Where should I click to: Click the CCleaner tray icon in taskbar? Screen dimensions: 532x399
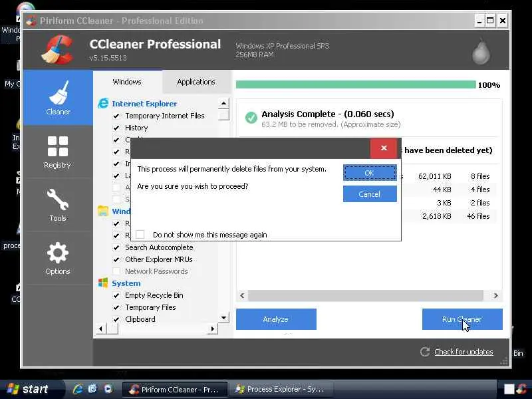pos(522,389)
